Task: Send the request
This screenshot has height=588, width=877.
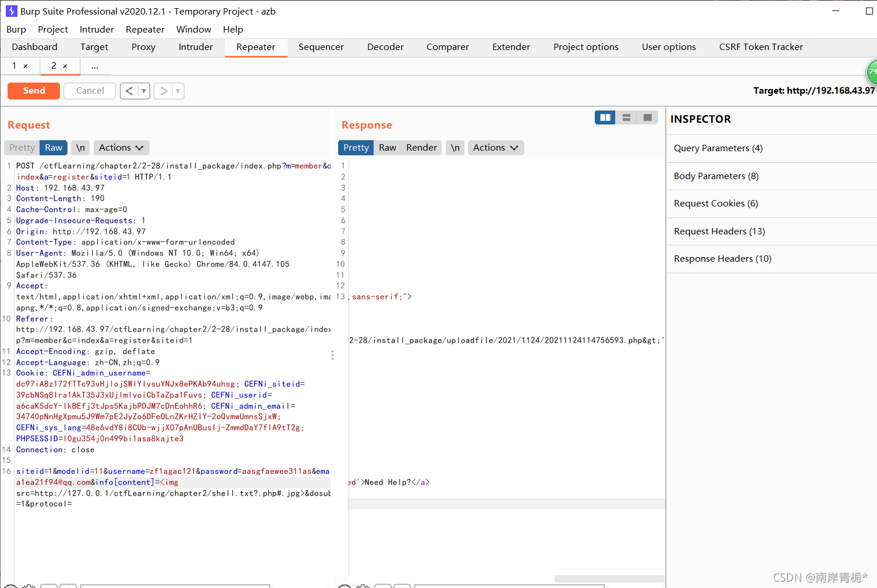Action: pos(34,91)
